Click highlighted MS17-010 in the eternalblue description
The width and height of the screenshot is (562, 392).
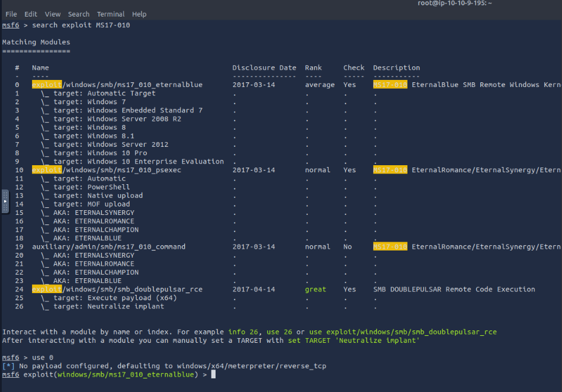[x=390, y=85]
